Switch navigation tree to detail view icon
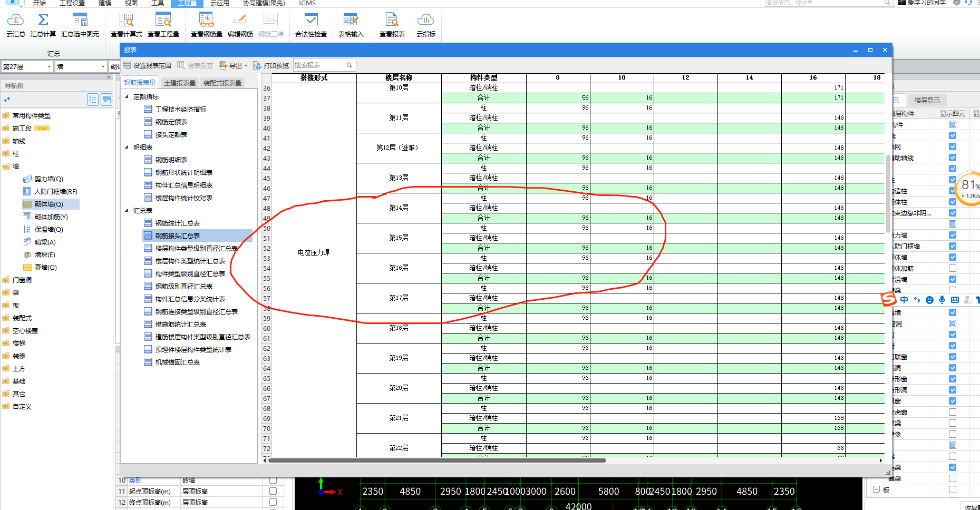 (x=106, y=100)
